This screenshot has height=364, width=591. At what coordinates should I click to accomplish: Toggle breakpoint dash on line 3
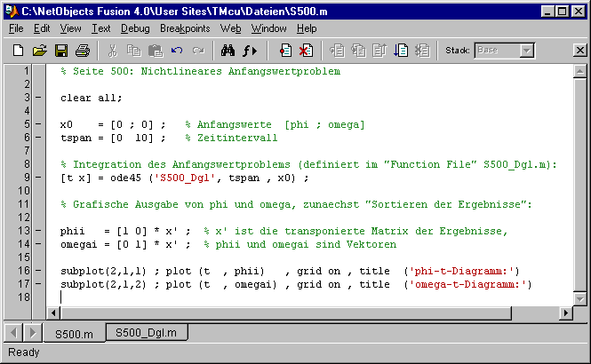point(38,98)
